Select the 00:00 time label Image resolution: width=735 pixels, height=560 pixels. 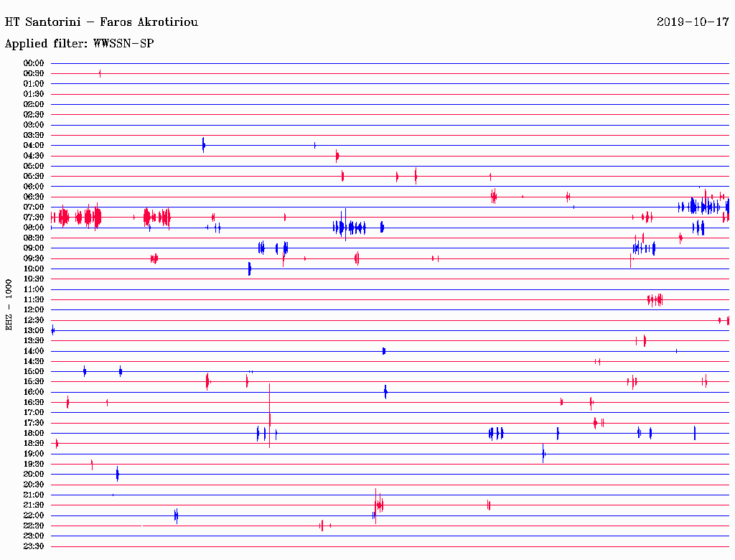33,63
